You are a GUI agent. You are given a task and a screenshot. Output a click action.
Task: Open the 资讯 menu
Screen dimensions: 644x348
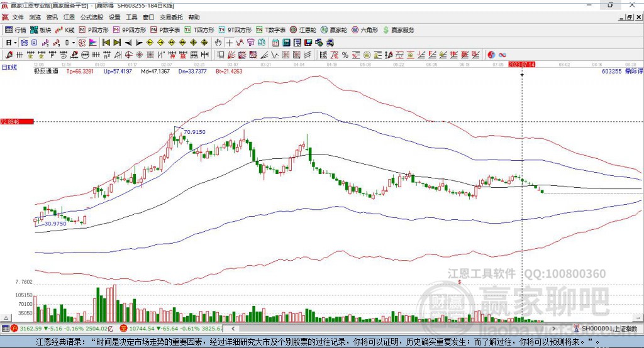point(52,17)
